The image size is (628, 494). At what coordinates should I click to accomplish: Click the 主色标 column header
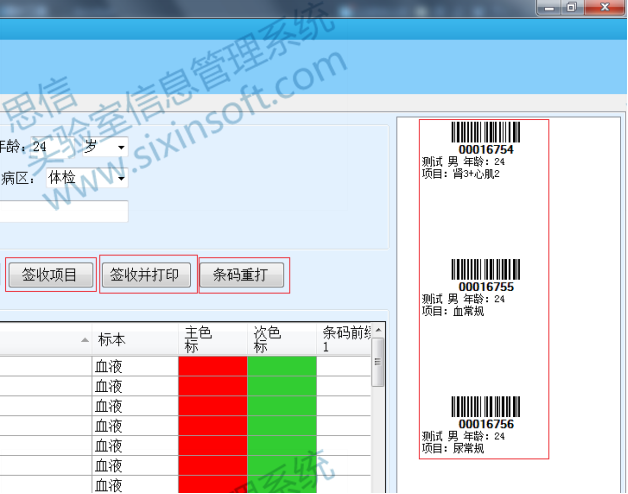coord(213,339)
